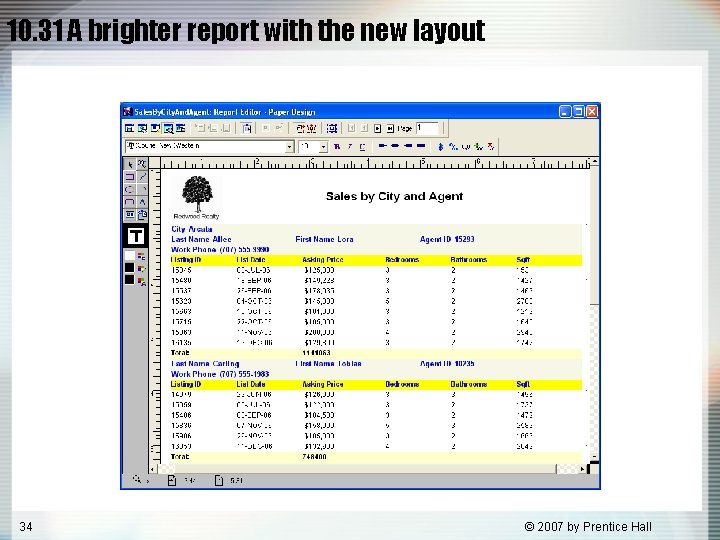Click the Redwood Realty tree logo
Viewport: 720px width, 540px height.
click(x=197, y=197)
